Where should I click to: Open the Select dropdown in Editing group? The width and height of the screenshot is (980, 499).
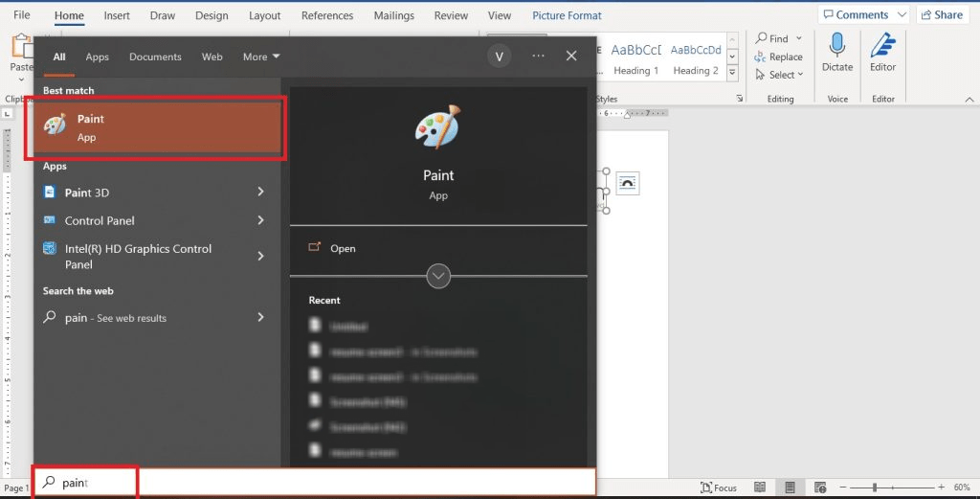(779, 75)
